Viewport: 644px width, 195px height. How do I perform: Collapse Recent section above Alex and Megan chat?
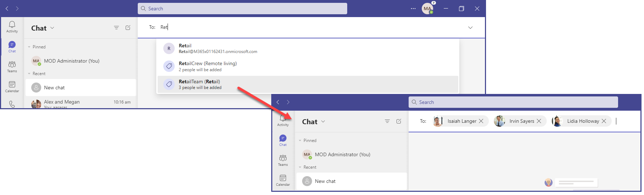point(29,74)
